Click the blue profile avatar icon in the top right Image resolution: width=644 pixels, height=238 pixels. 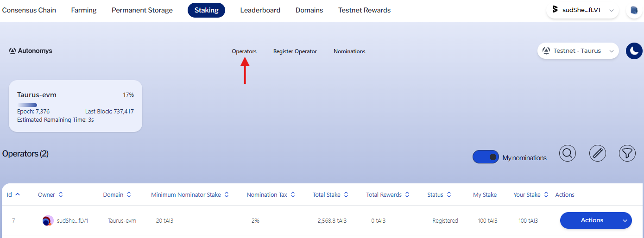pos(634,10)
